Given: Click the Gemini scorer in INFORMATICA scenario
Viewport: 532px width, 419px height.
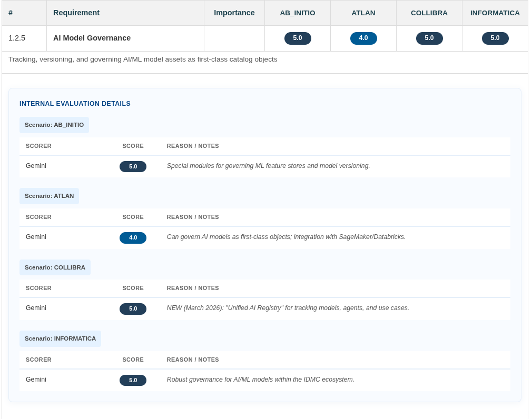Looking at the screenshot, I should [36, 380].
